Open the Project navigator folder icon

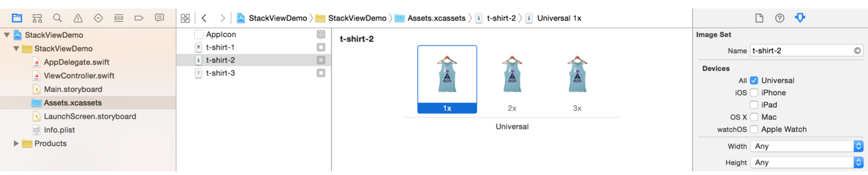(x=17, y=18)
